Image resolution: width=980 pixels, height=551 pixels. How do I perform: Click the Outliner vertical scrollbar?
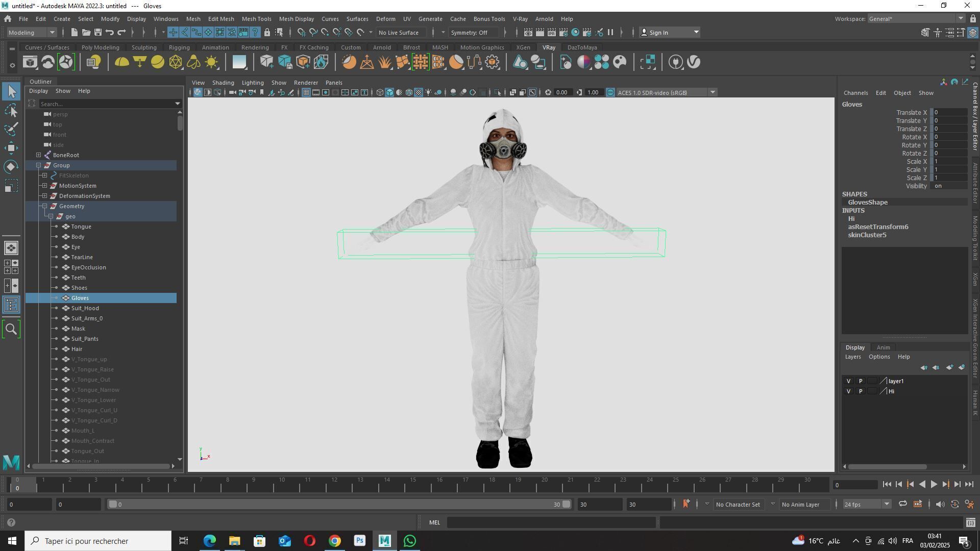click(x=180, y=123)
